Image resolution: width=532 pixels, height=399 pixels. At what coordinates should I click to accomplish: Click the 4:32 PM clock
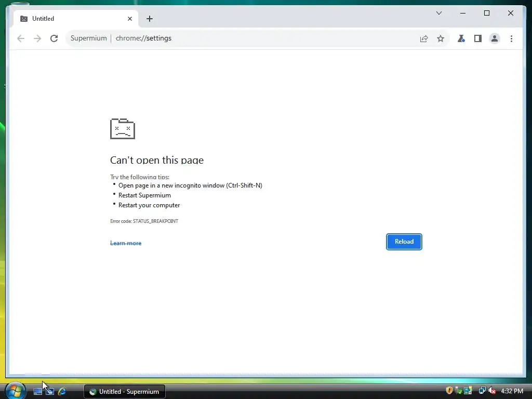512,391
